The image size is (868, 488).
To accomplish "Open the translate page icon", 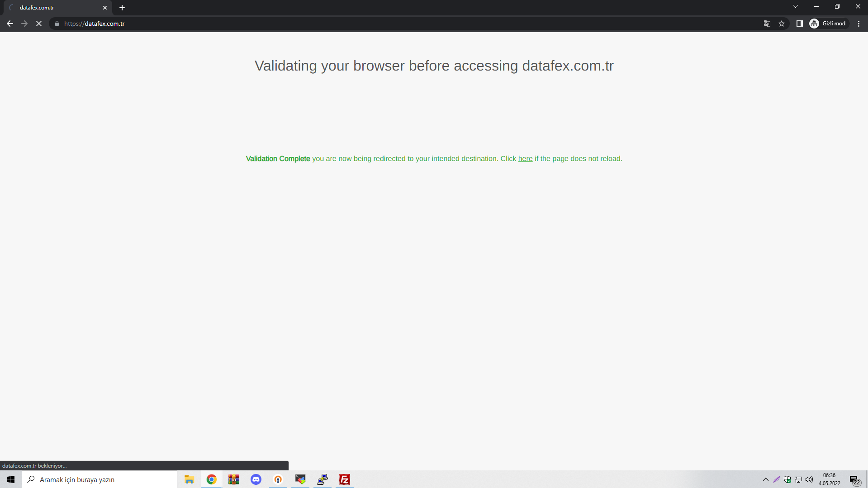I will (767, 24).
